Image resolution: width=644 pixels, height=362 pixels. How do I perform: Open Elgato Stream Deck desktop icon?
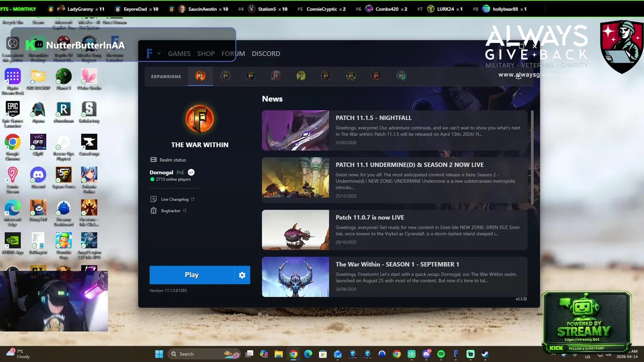coord(13,81)
